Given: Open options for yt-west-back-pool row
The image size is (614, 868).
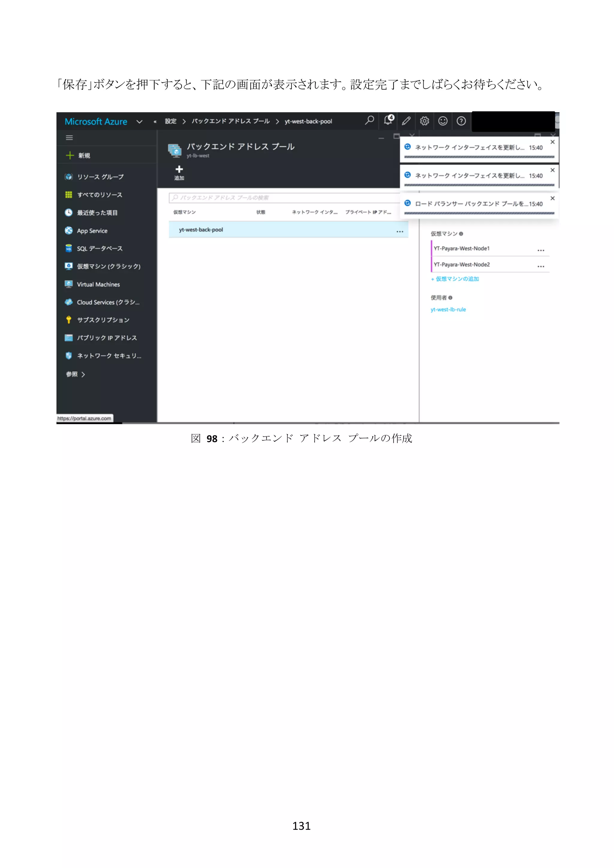Looking at the screenshot, I should coord(400,231).
